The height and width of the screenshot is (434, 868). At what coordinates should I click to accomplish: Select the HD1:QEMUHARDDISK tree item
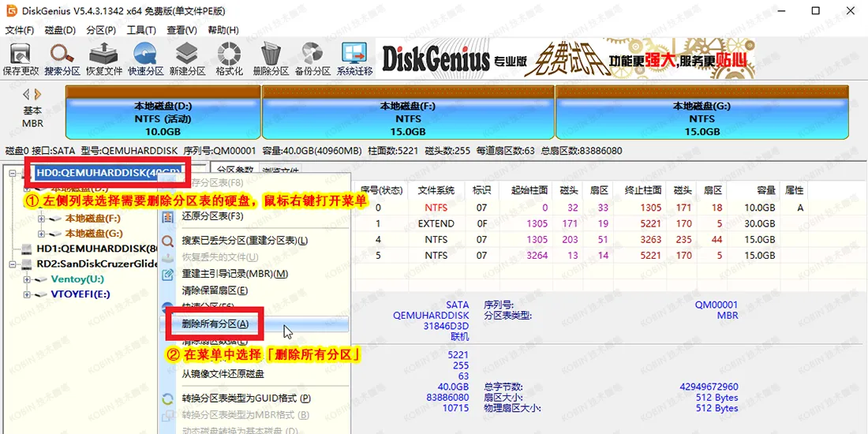click(x=97, y=248)
